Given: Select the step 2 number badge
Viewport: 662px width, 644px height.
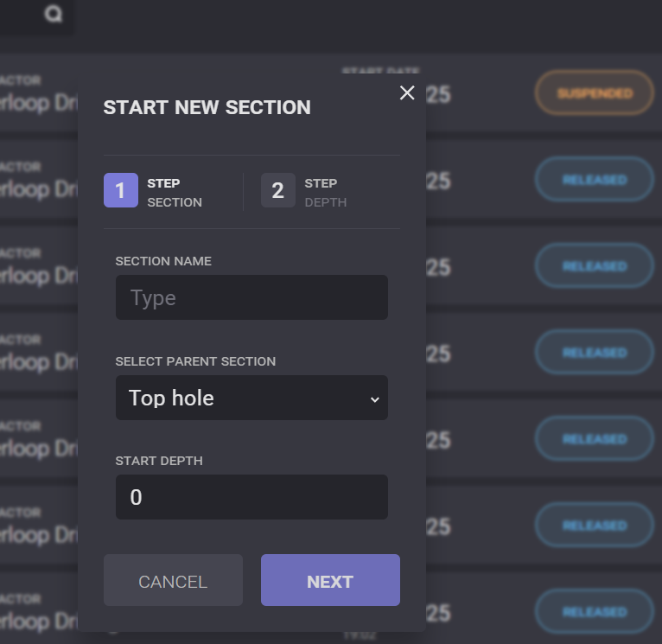Looking at the screenshot, I should pos(277,190).
